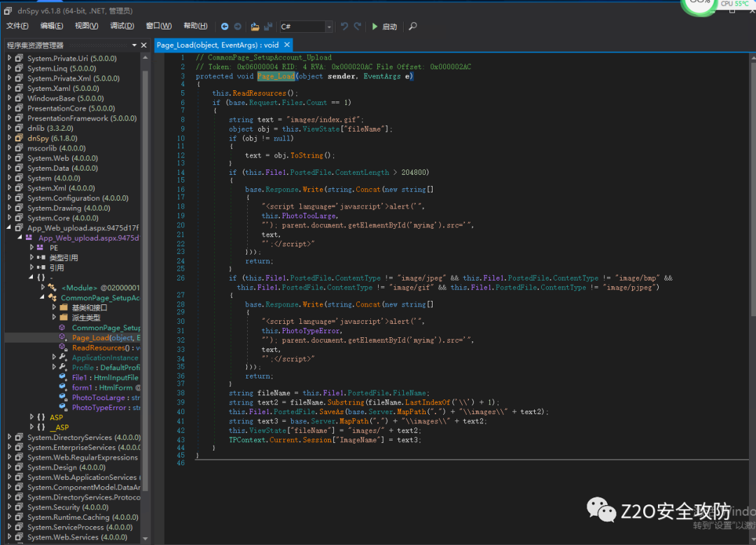Select System.DirectoryServices (4.0.0.0) assembly
This screenshot has width=756, height=545.
point(84,437)
